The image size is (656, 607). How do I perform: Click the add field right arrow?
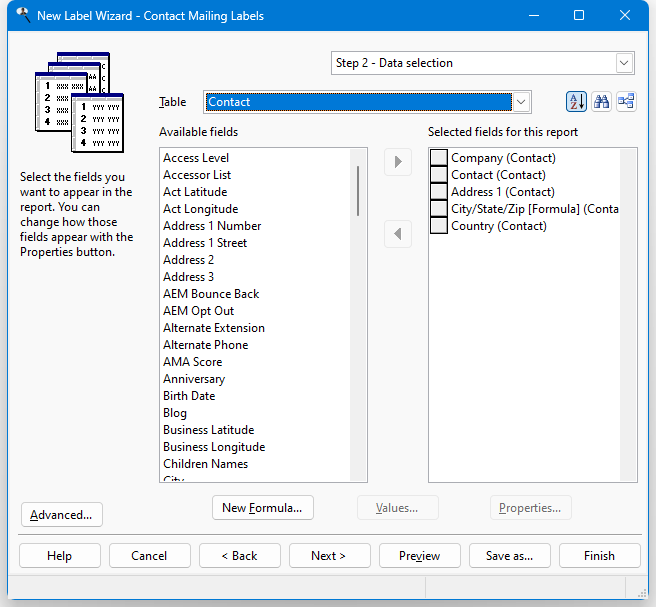point(398,162)
